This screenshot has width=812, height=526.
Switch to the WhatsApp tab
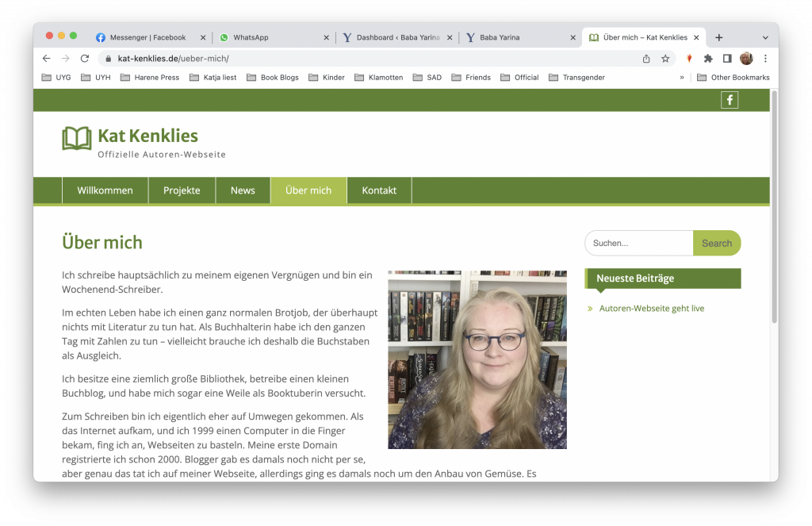tap(274, 37)
